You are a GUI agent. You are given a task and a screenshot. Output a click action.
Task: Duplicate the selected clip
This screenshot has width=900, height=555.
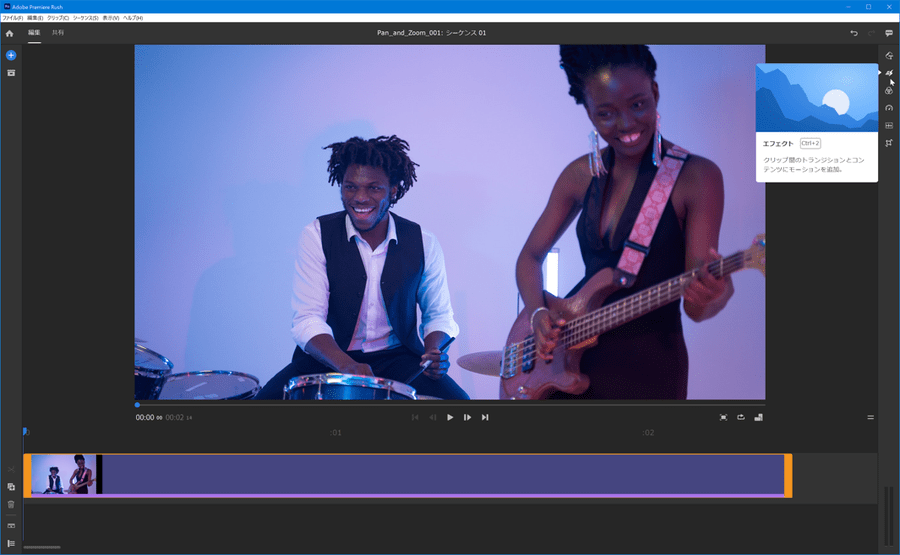click(11, 487)
